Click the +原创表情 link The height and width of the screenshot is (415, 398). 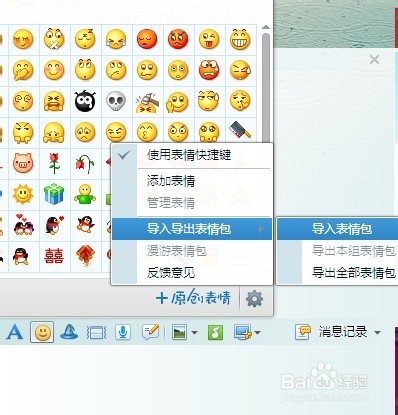(x=193, y=298)
